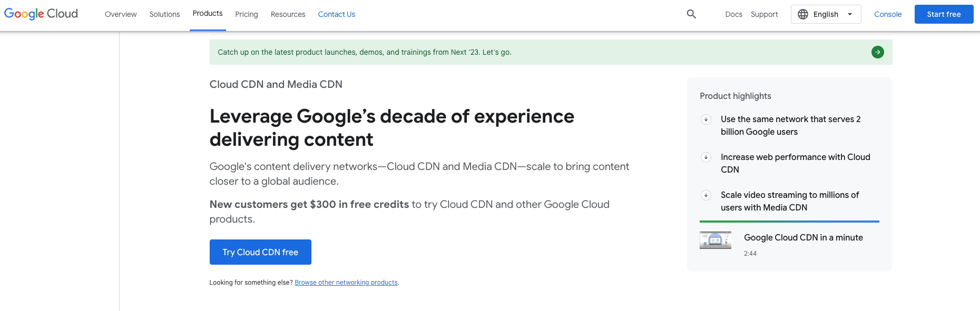Click the Google Cloud logo
The image size is (980, 311).
(x=41, y=14)
